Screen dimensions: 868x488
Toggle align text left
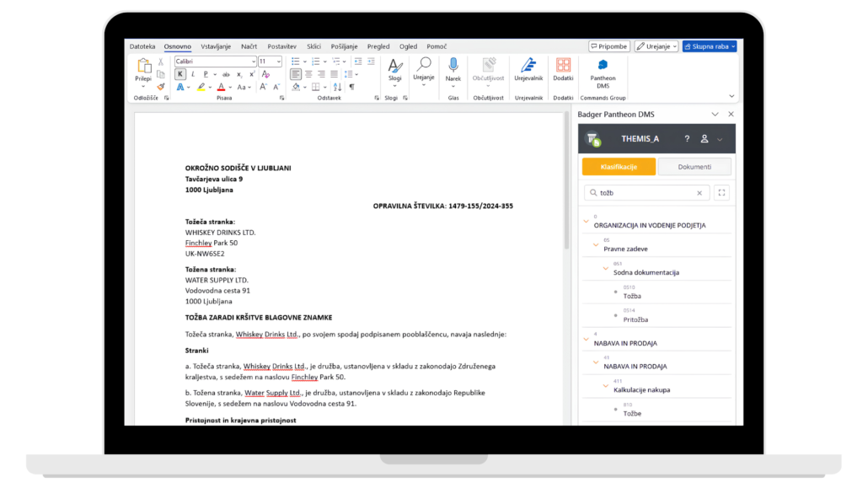tap(296, 74)
